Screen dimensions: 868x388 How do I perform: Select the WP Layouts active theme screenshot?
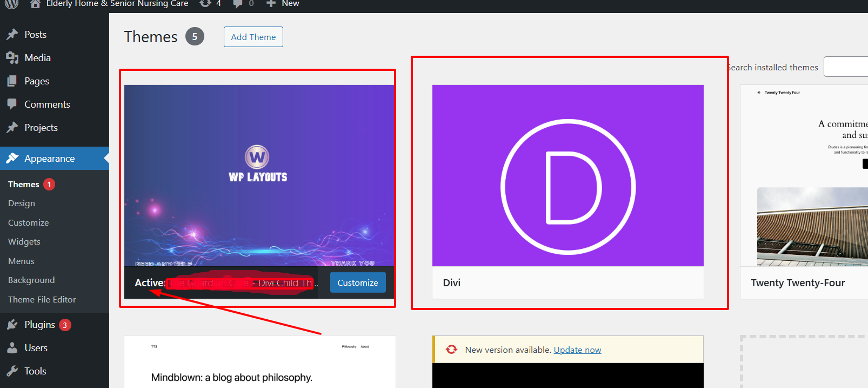pos(259,175)
